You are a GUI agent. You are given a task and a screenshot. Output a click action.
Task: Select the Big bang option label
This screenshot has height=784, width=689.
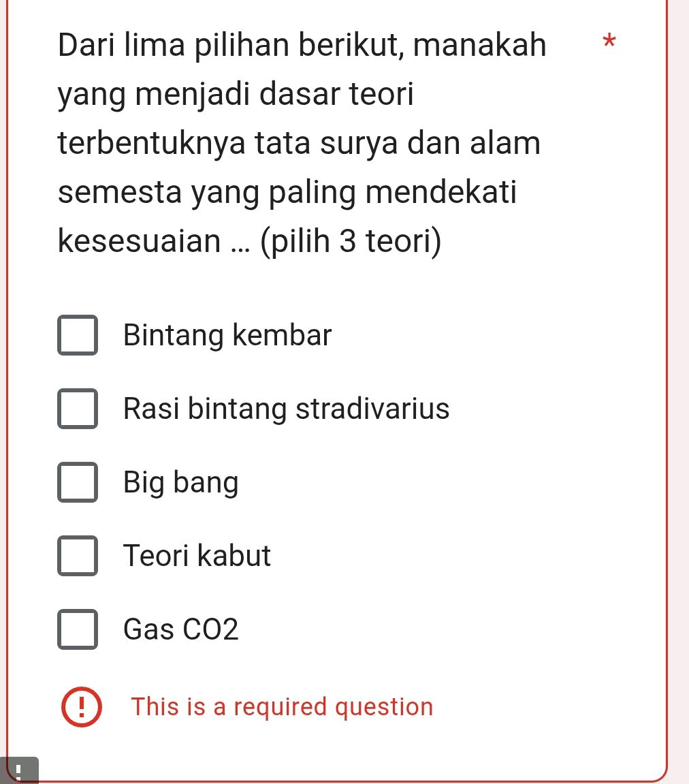pos(180,483)
